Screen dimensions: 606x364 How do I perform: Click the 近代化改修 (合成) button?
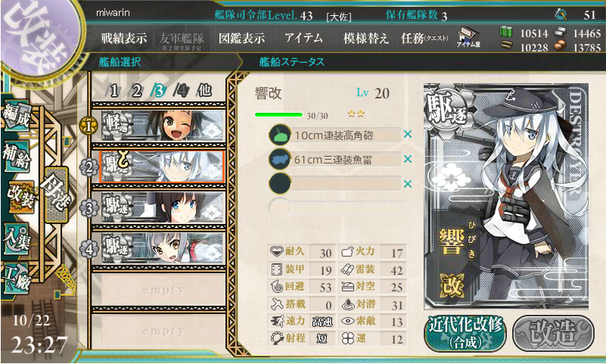pyautogui.click(x=466, y=333)
